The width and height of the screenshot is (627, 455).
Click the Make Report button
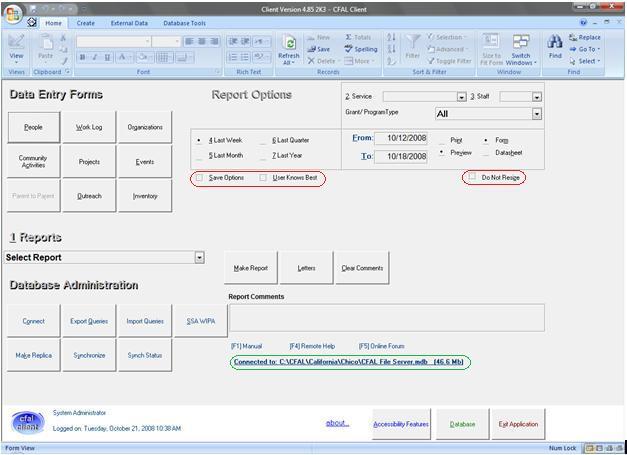(x=250, y=268)
